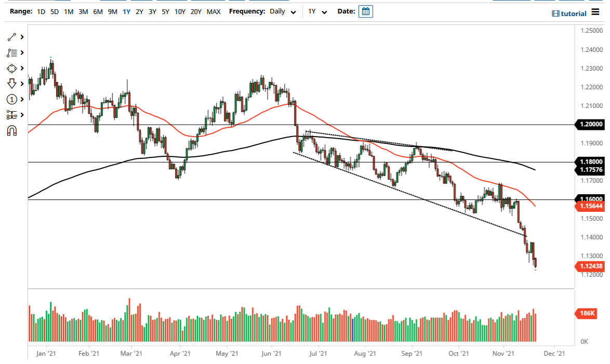Viewport: 610px width, 364px height.
Task: Open the Date calendar picker
Action: 365,11
